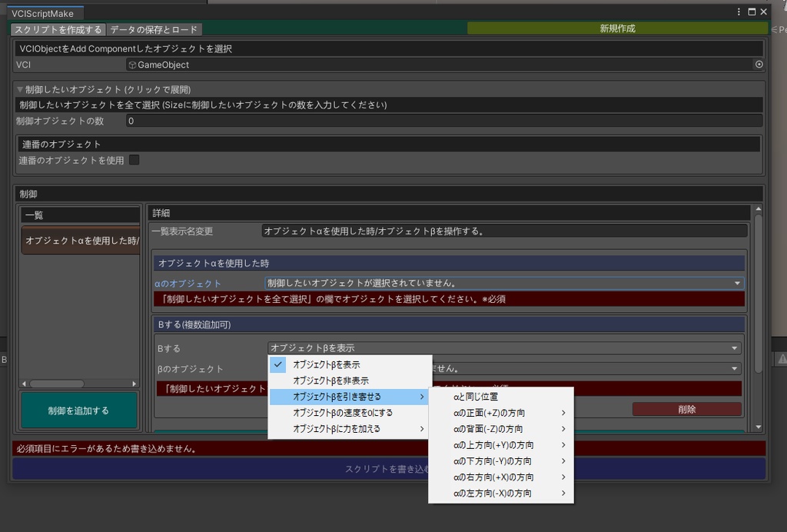Select オブジェクトαを使用した時 in the 一覧 list
The image size is (787, 532).
pyautogui.click(x=80, y=240)
